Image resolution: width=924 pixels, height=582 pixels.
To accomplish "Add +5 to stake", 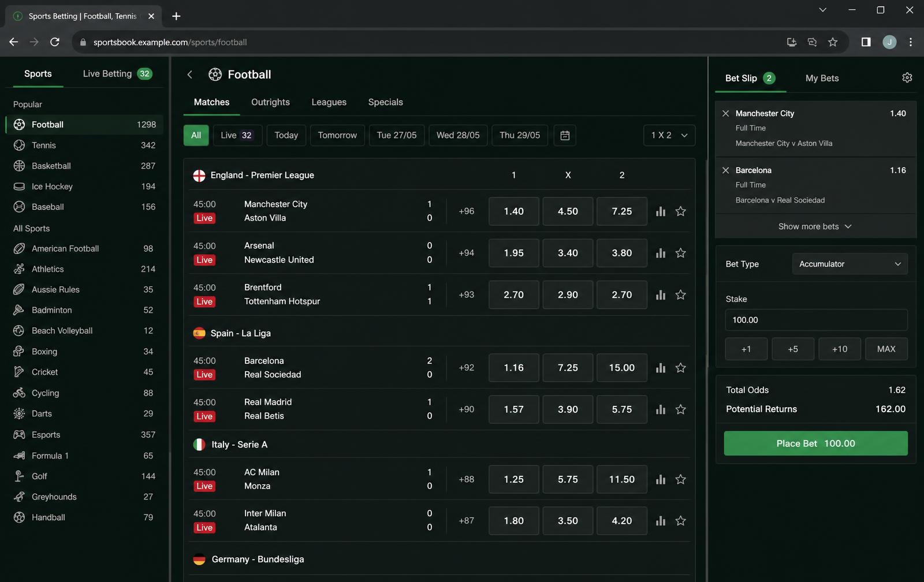I will (793, 349).
